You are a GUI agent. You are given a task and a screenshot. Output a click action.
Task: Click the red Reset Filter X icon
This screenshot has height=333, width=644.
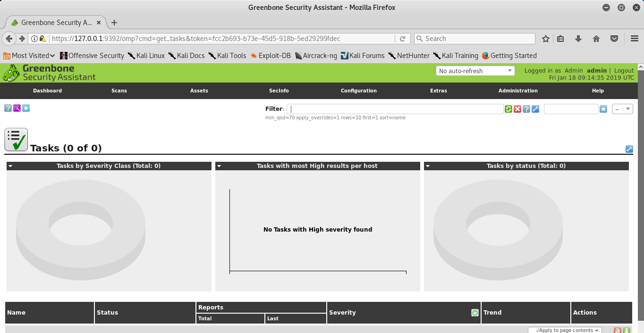(517, 109)
